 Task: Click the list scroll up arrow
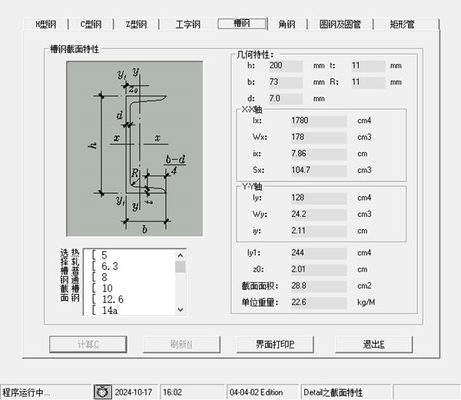click(x=180, y=256)
